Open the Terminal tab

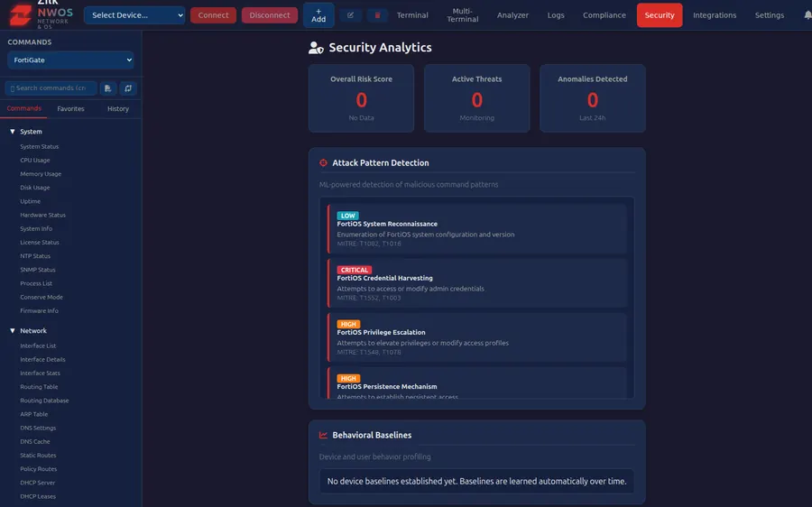tap(412, 15)
